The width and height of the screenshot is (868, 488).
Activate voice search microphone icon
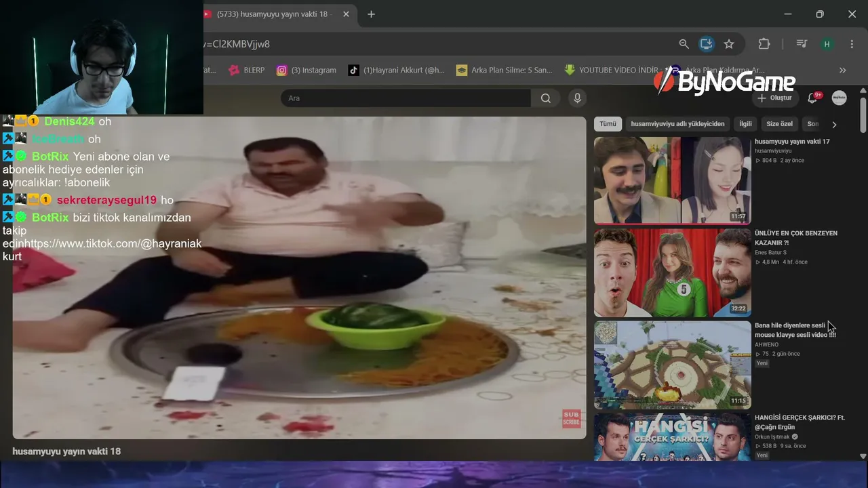point(577,98)
